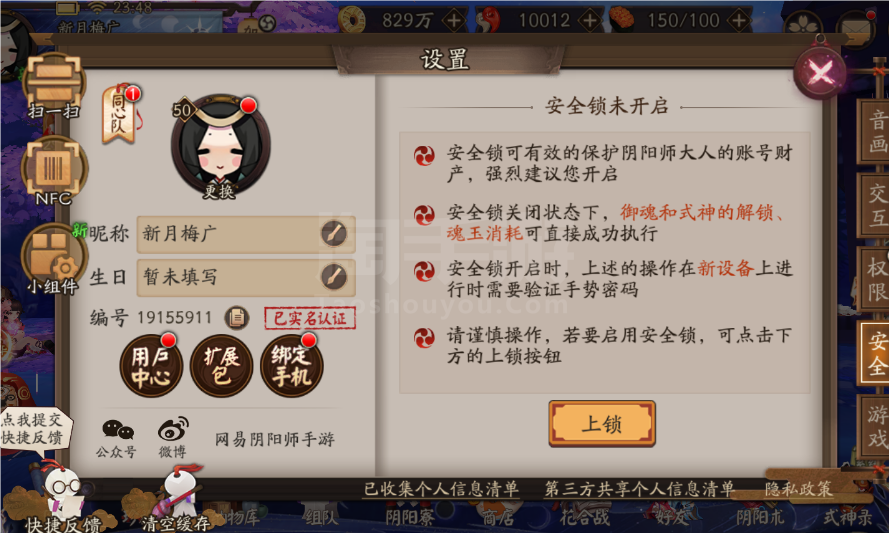Click the 上锁 lock button

tap(602, 424)
